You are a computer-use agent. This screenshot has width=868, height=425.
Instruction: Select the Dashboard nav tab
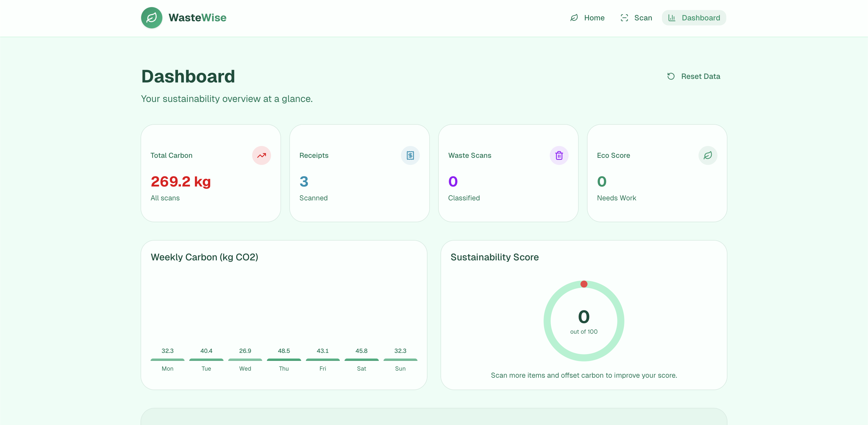point(694,18)
